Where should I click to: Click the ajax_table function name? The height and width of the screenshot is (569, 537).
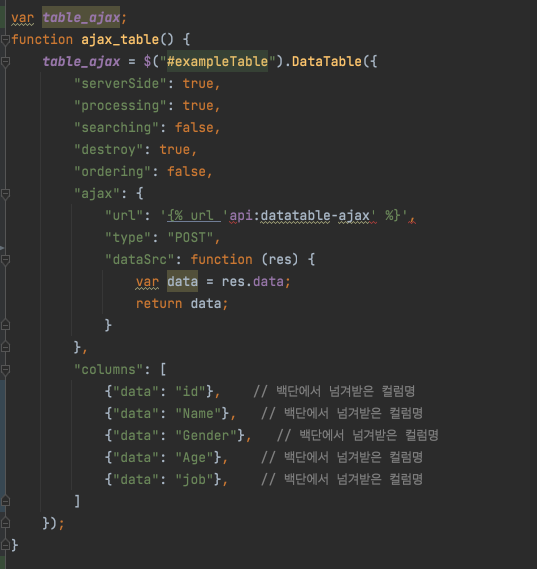tap(120, 40)
